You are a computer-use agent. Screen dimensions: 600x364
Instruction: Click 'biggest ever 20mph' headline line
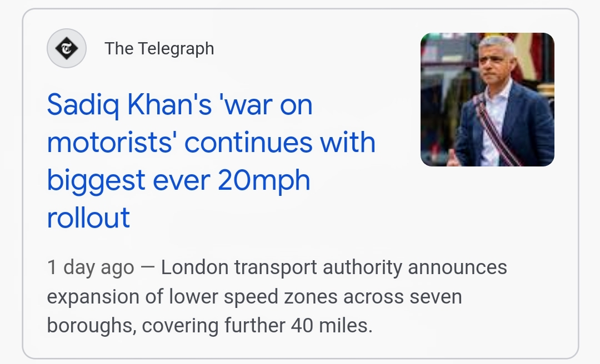178,180
